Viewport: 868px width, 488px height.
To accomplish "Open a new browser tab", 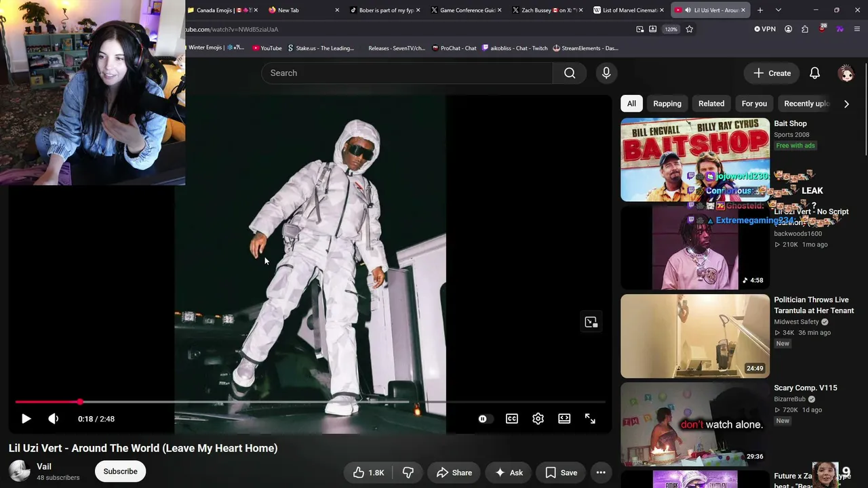I will [760, 10].
